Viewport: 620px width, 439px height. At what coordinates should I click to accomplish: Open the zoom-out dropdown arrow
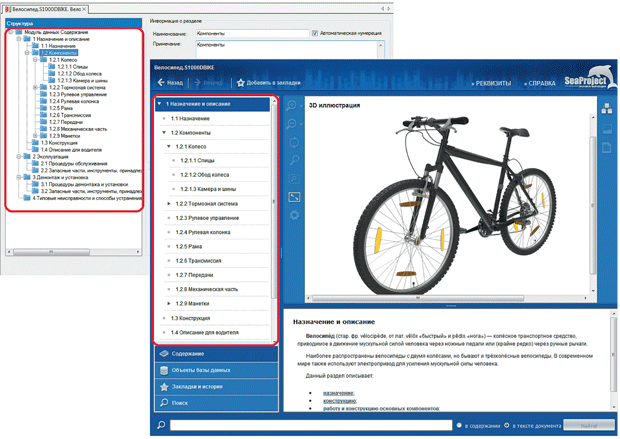(x=301, y=125)
